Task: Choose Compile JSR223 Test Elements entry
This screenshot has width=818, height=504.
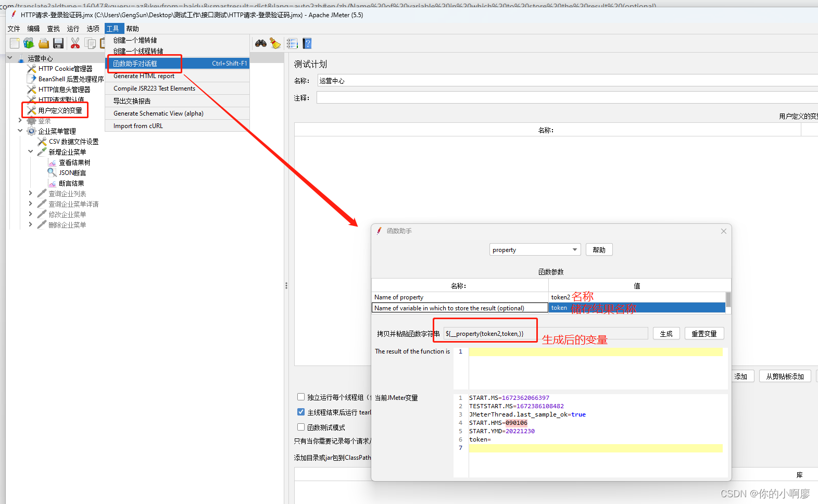Action: point(178,89)
